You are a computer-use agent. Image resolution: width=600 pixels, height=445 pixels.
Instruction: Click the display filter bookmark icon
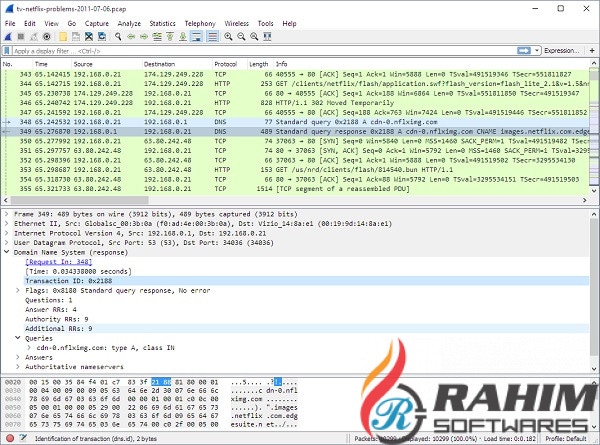click(x=7, y=51)
